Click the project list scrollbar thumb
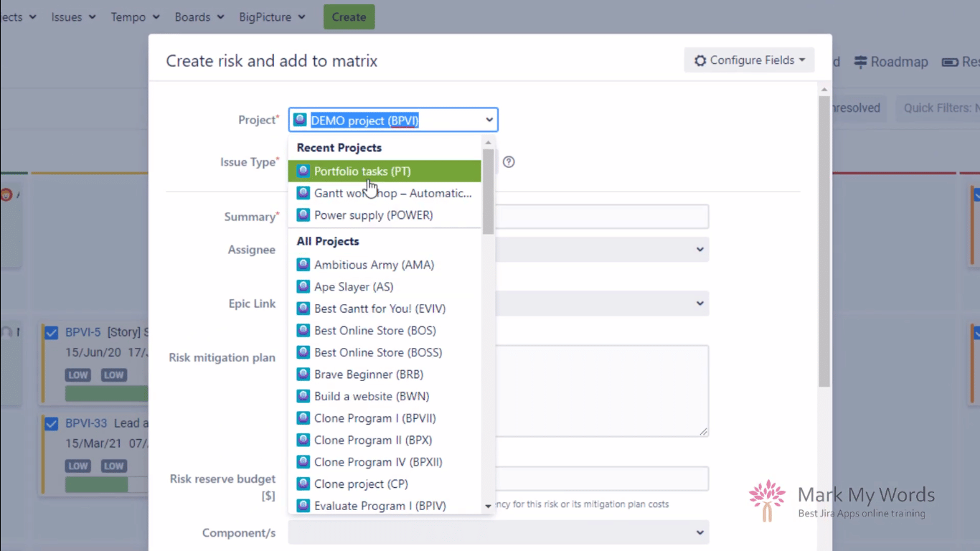Screen dimensions: 980x551 click(x=488, y=192)
